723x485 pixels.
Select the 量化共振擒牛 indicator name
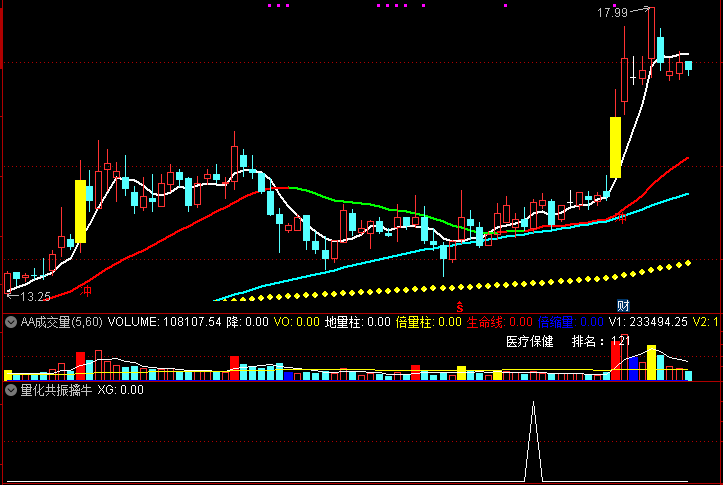[56, 390]
